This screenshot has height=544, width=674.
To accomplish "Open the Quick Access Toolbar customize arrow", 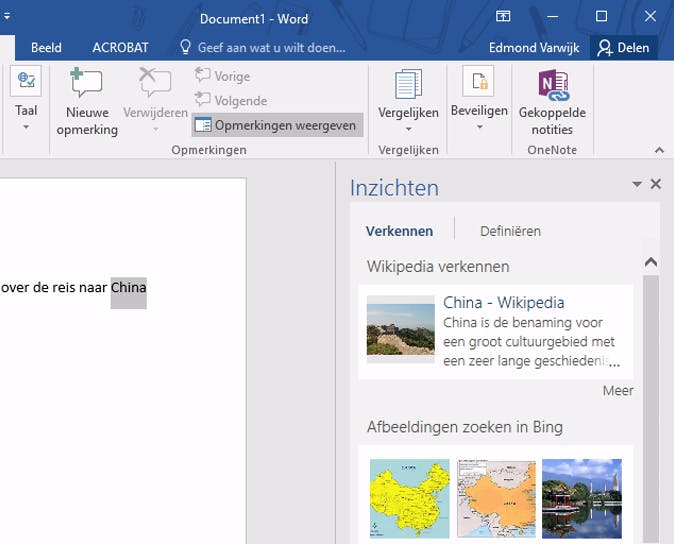I will point(7,16).
